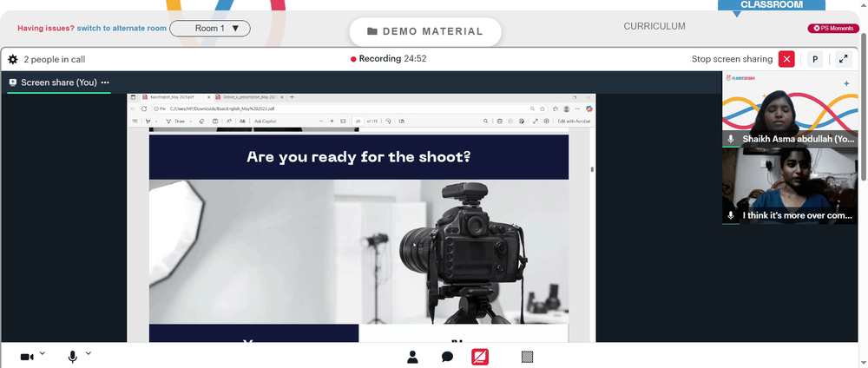Click Edit with Acrobat button
Image resolution: width=868 pixels, height=368 pixels.
[574, 122]
